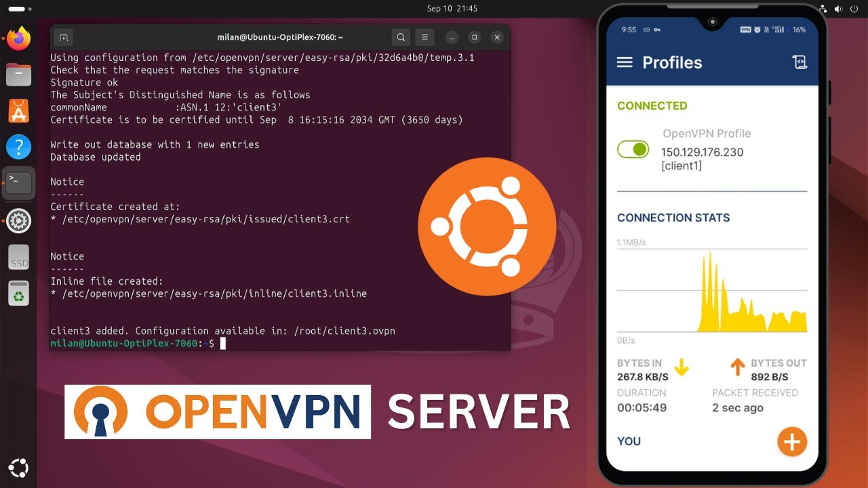Image resolution: width=868 pixels, height=488 pixels.
Task: Open the phone app's hamburger menu
Action: (625, 62)
